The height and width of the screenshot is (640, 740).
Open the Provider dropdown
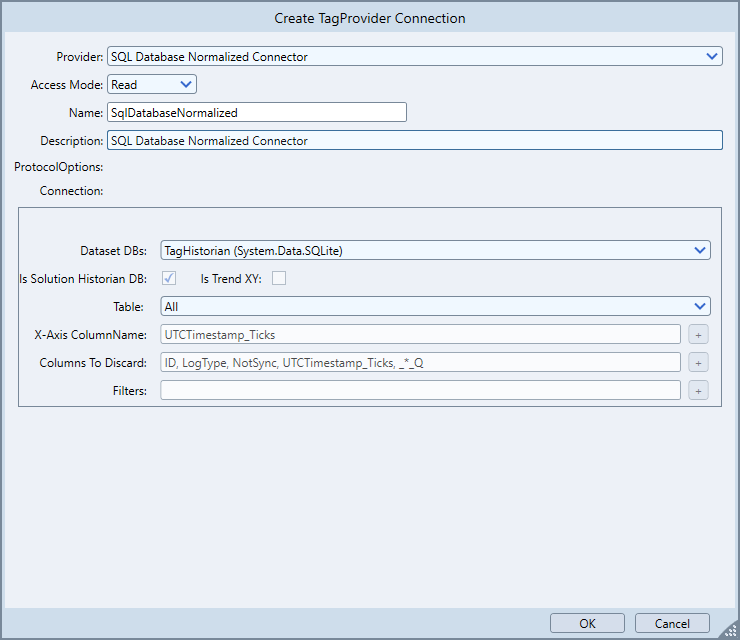point(414,57)
